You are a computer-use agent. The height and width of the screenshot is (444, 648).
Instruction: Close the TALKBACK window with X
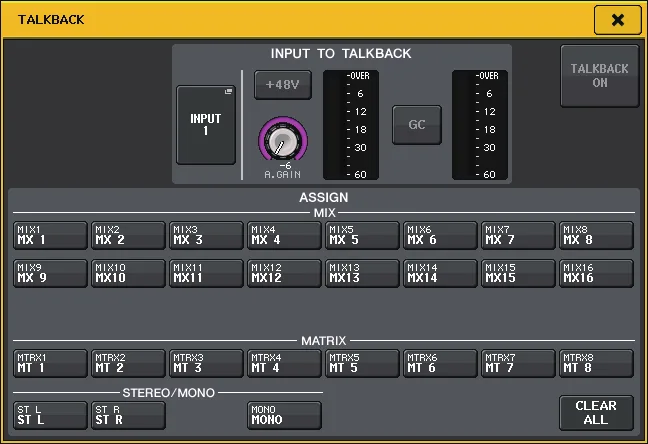(617, 19)
